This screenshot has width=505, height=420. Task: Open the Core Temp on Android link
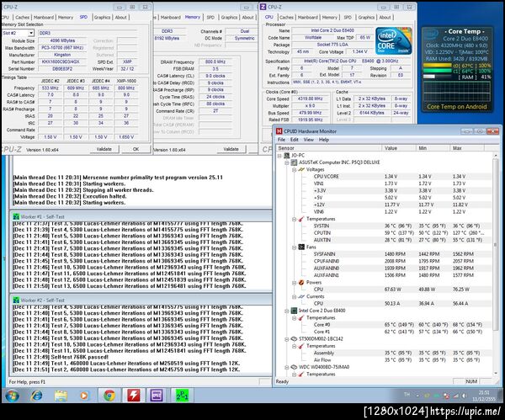coord(457,107)
